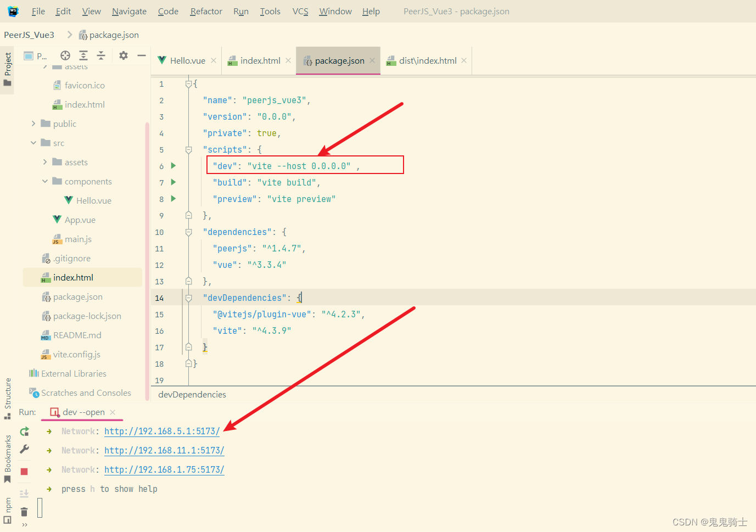
Task: Open the 192.168.5.1:5173 network link
Action: pyautogui.click(x=162, y=432)
